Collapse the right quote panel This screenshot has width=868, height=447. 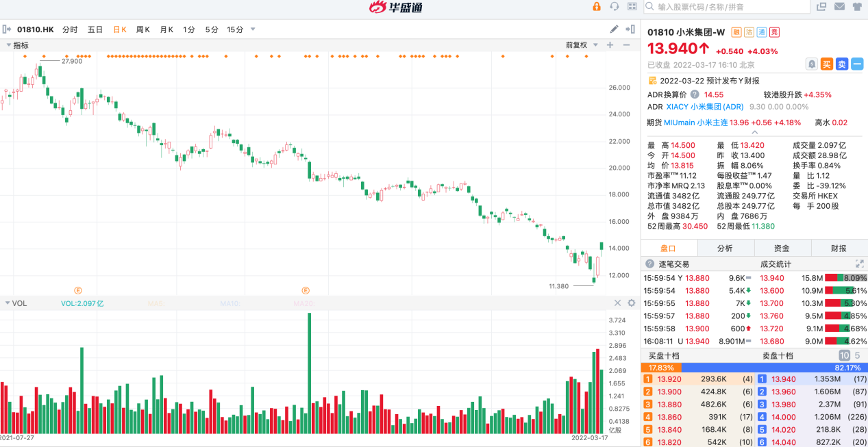pos(631,29)
